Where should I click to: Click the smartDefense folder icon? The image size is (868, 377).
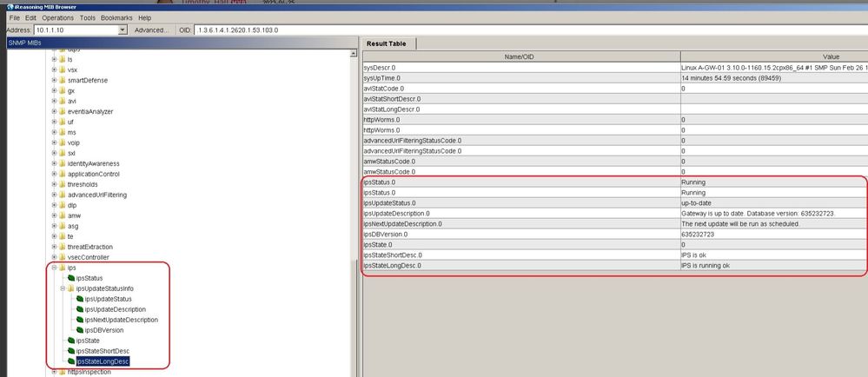click(x=62, y=80)
